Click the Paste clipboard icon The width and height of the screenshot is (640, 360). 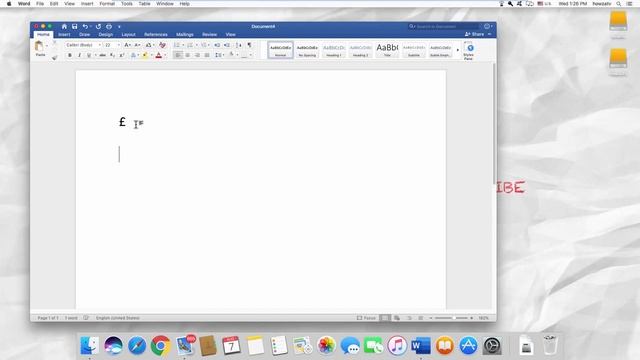(40, 47)
